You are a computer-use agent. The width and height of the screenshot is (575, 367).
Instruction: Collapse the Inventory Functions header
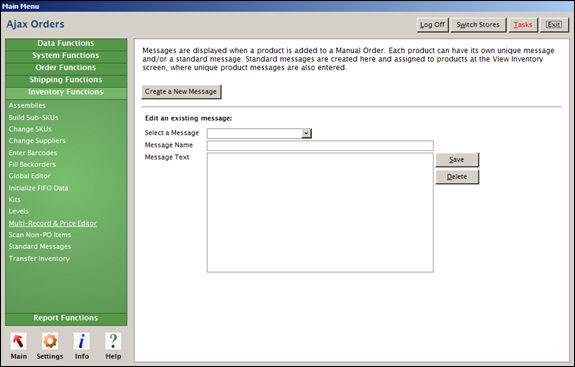coord(66,92)
